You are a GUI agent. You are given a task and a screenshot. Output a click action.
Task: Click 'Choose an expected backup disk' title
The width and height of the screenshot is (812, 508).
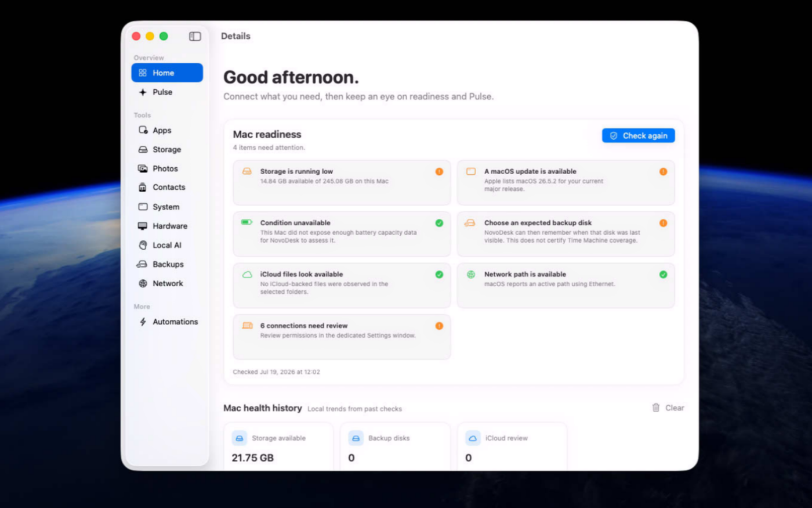(x=538, y=223)
